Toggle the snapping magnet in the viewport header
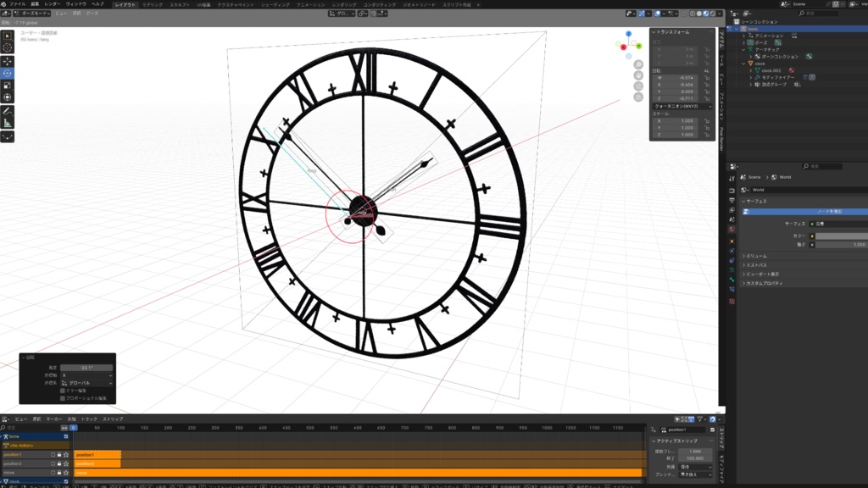Image resolution: width=868 pixels, height=488 pixels. click(x=643, y=14)
